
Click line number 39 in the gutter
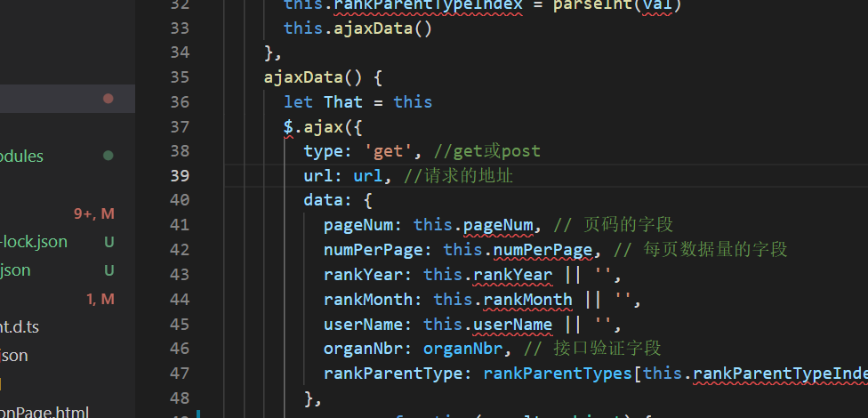point(180,175)
